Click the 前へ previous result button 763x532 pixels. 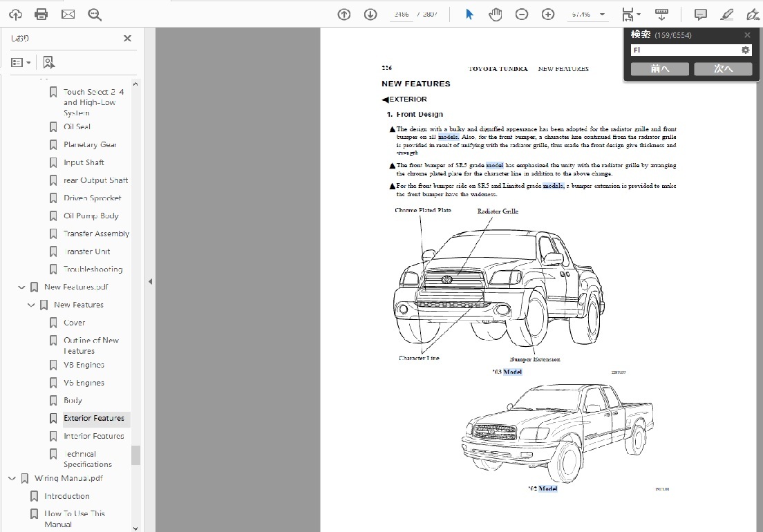click(x=660, y=69)
